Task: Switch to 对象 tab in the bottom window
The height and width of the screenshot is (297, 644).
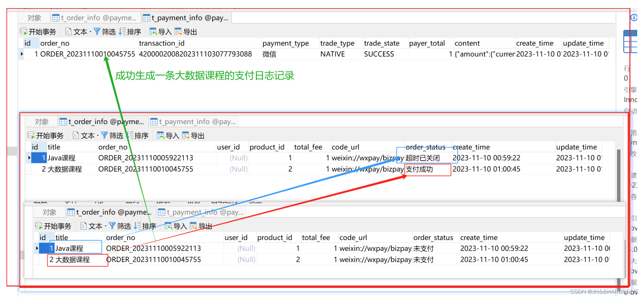Action: pos(50,212)
